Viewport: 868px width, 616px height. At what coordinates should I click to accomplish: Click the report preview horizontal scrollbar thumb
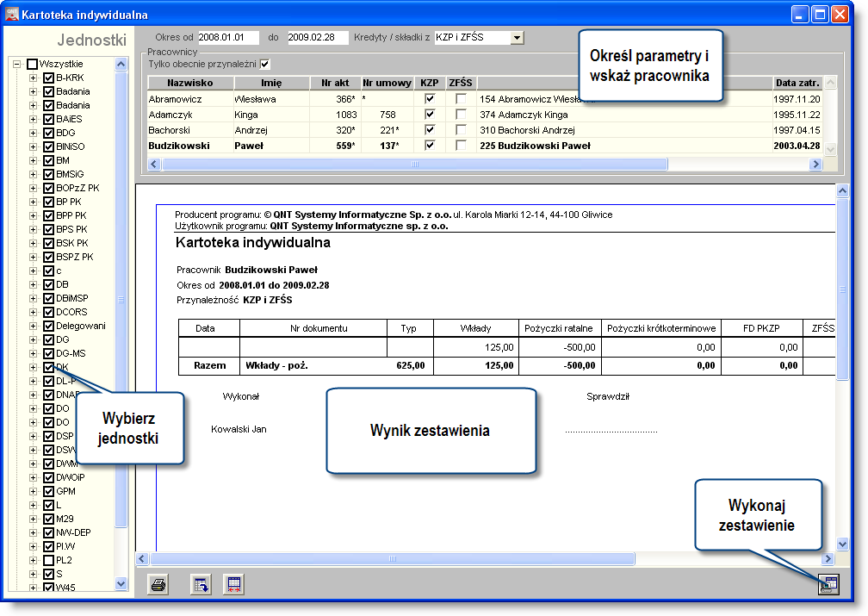pos(393,558)
